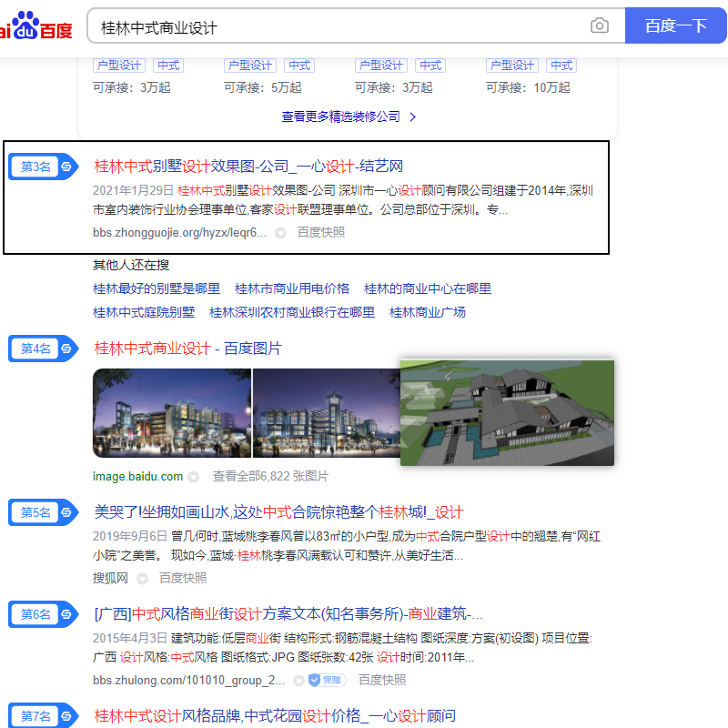This screenshot has width=728, height=728.
Task: Open 百度快照 for bbs.zhongguojie.org result
Action: point(321,232)
